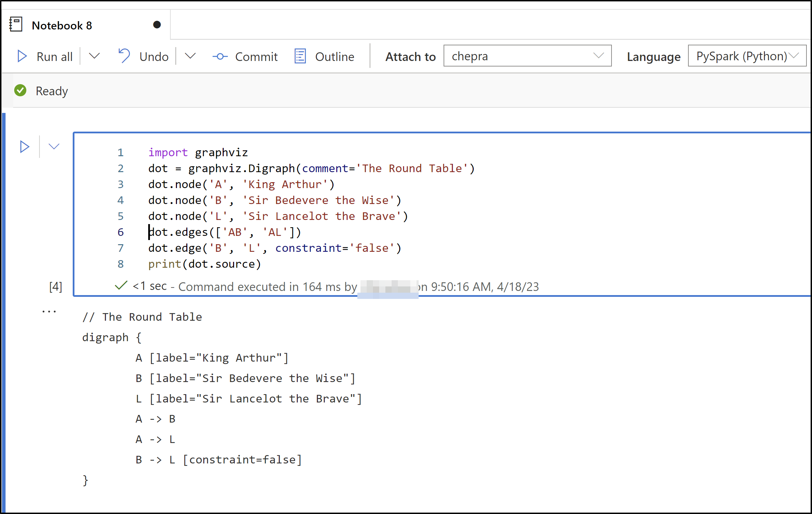Click the Commit button label
The image size is (812, 514).
pyautogui.click(x=256, y=56)
